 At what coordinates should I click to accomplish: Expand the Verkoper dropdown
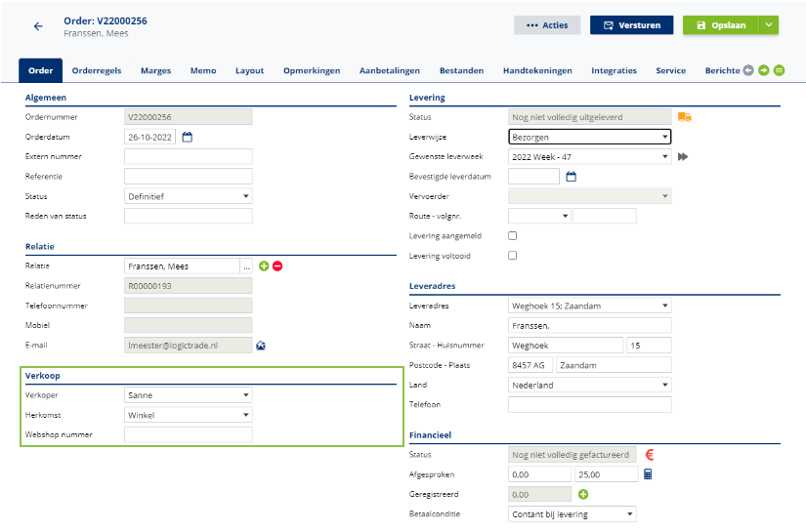(x=189, y=395)
